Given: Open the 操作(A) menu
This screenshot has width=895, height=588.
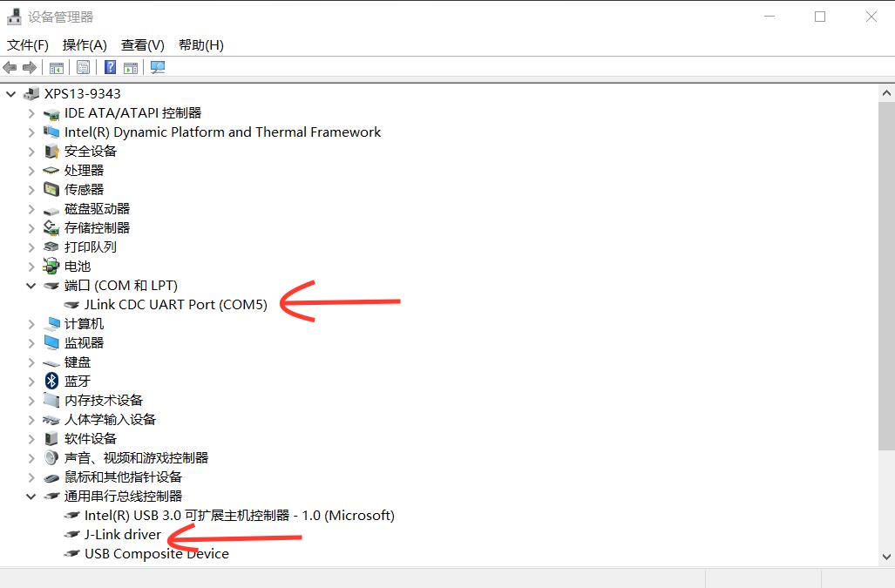Looking at the screenshot, I should click(85, 44).
